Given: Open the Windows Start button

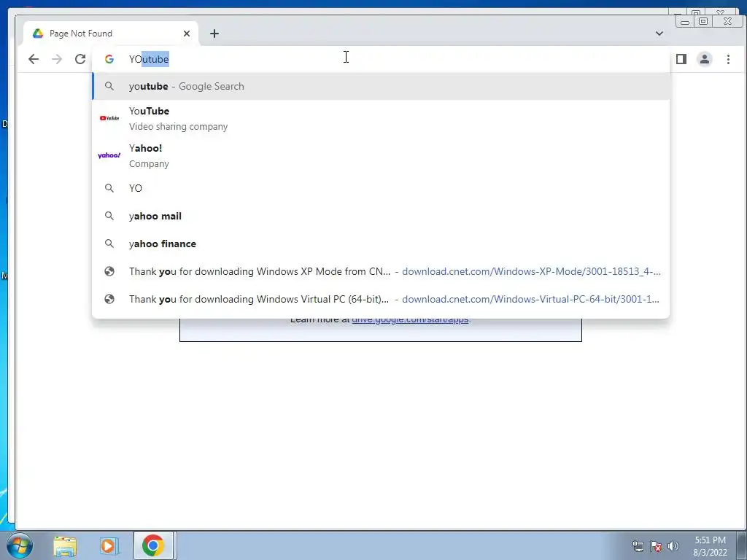Looking at the screenshot, I should click(19, 545).
